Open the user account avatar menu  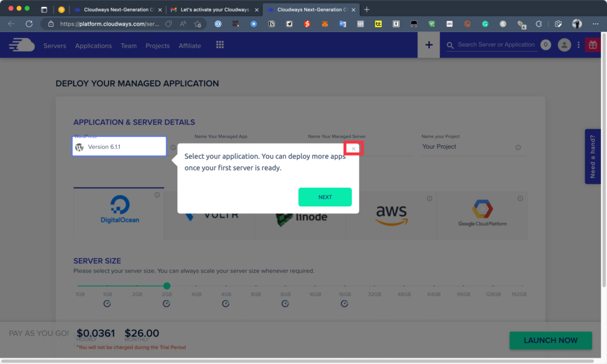coord(564,45)
